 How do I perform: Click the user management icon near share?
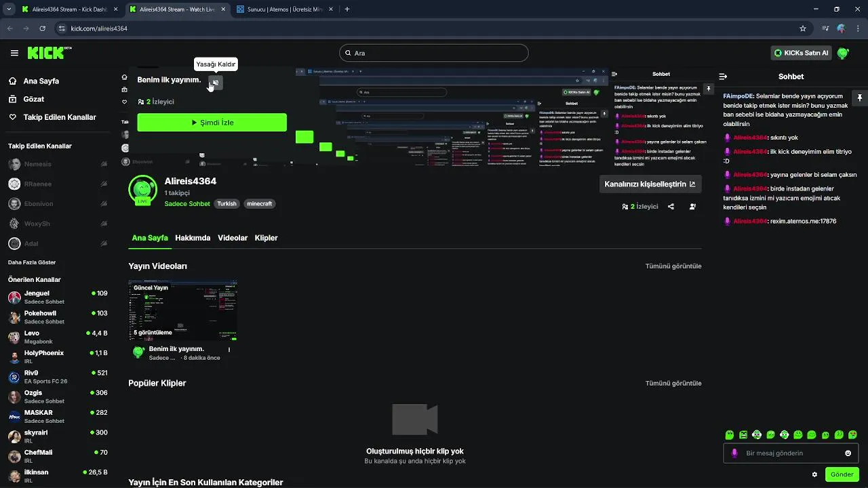tap(692, 207)
